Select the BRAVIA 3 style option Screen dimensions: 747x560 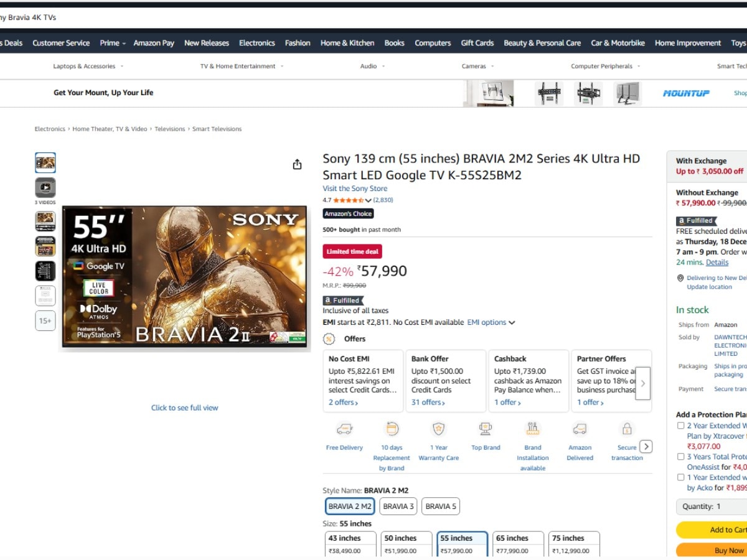(398, 506)
